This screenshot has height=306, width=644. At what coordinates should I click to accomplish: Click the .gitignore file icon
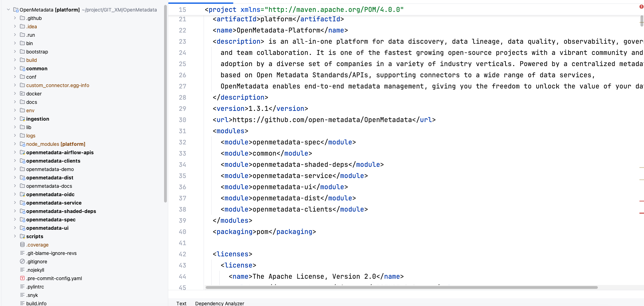(22, 262)
